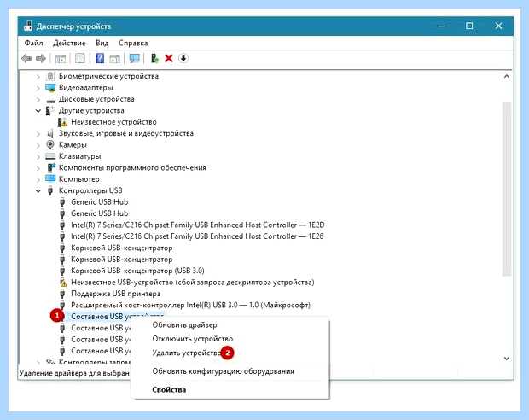Expand Компоненты программного обеспечения node
This screenshot has height=420, width=529.
click(x=38, y=168)
